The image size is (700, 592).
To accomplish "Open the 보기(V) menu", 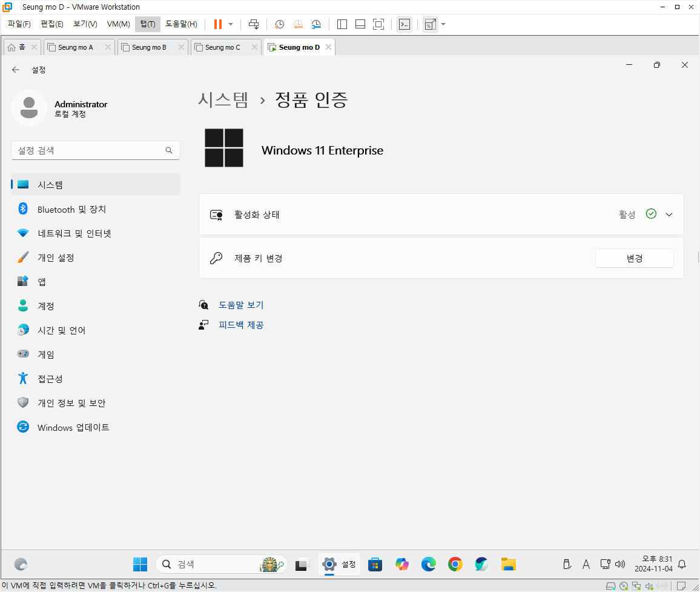I will click(85, 24).
